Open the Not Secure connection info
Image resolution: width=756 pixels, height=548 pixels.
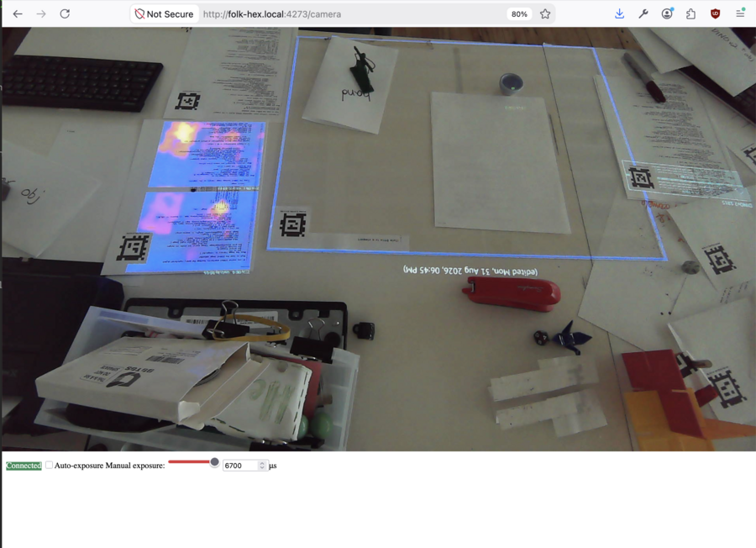[165, 14]
